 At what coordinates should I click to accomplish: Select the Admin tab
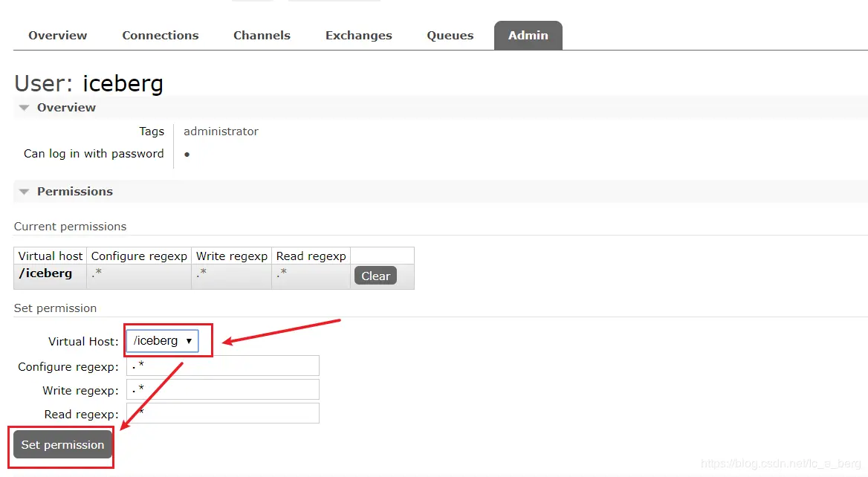click(x=528, y=36)
